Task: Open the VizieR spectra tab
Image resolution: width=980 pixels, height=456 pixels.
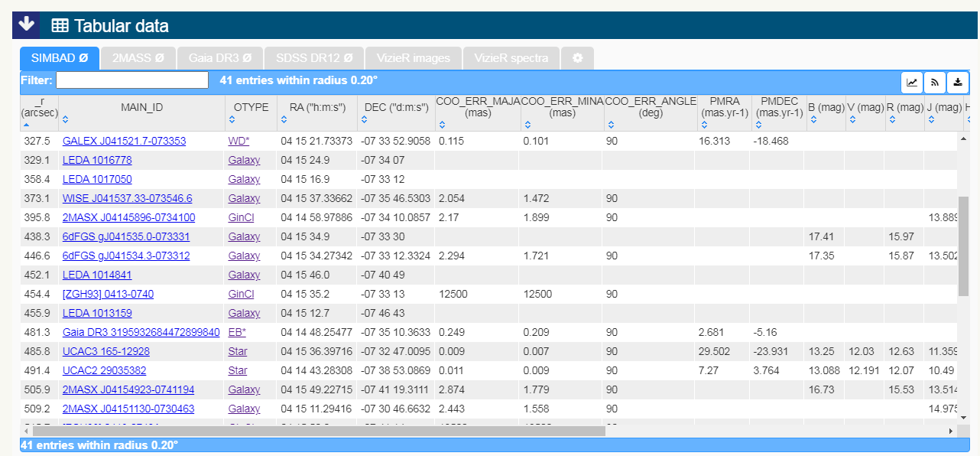Action: pyautogui.click(x=511, y=58)
